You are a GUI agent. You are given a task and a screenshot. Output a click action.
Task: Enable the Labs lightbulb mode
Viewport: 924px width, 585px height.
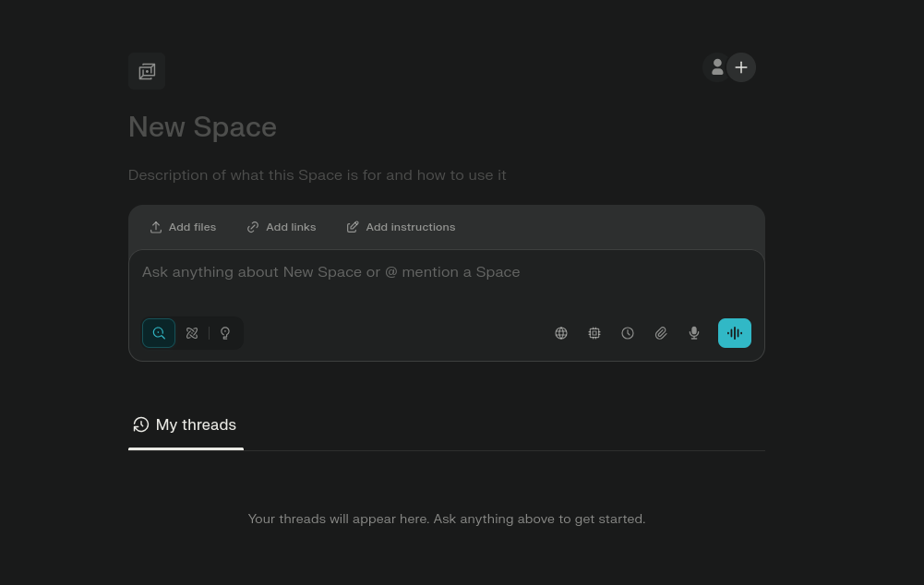pos(225,333)
